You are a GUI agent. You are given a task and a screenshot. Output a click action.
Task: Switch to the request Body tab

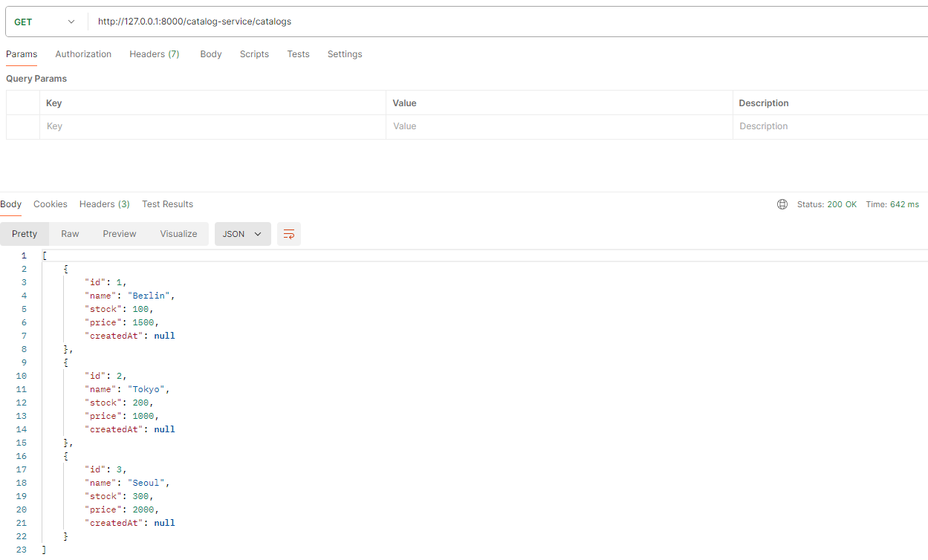pyautogui.click(x=211, y=54)
